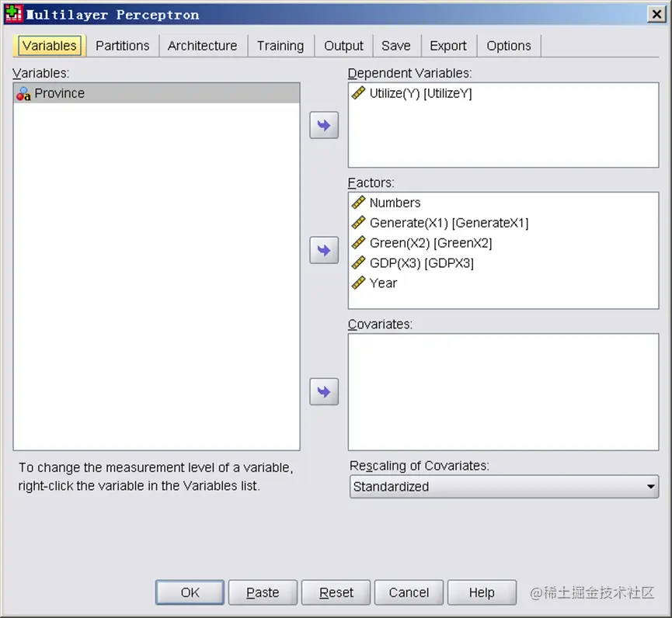Open the Partitions tab
Screen dimensions: 672x618
(122, 45)
